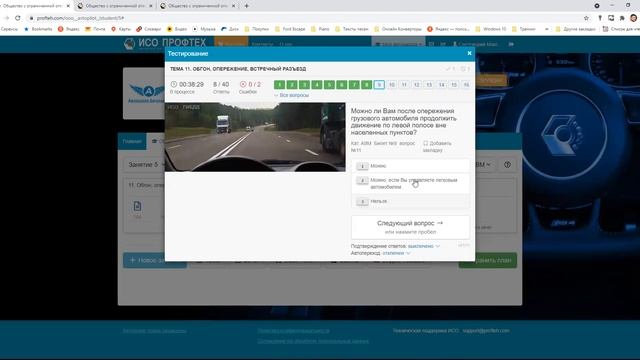Open the Карты bookmark
Viewport: 640px width, 360px height.
121,29
